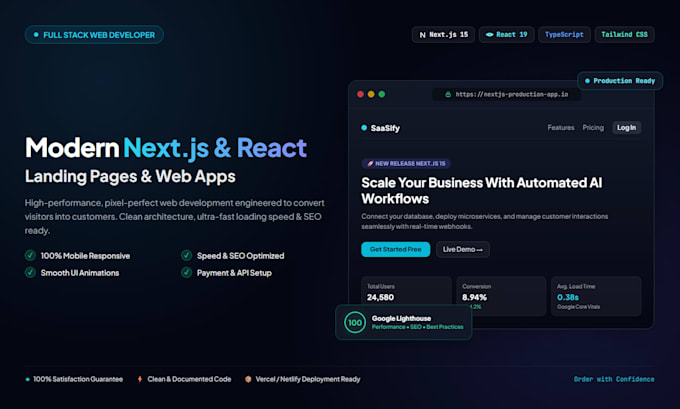Click the FULL STACK WEB DEVELOPER badge
680x409 pixels.
pos(94,35)
